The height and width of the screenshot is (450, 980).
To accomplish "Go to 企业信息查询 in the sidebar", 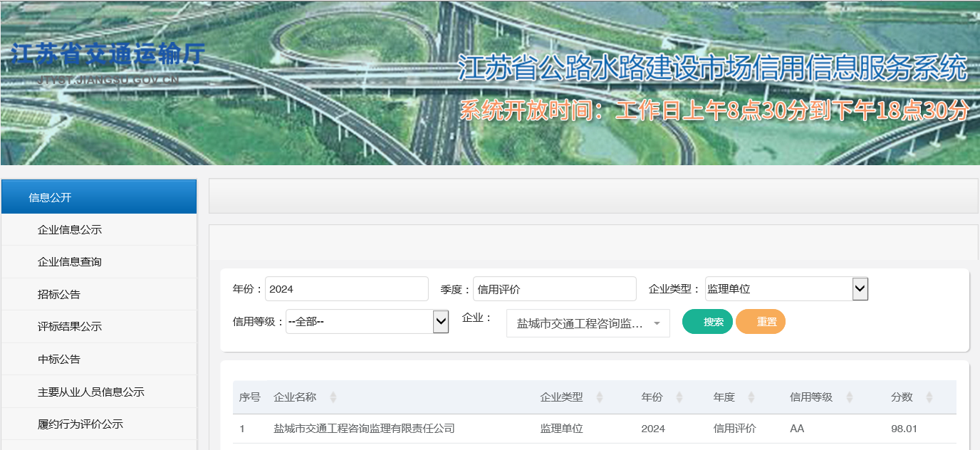I will pyautogui.click(x=70, y=262).
